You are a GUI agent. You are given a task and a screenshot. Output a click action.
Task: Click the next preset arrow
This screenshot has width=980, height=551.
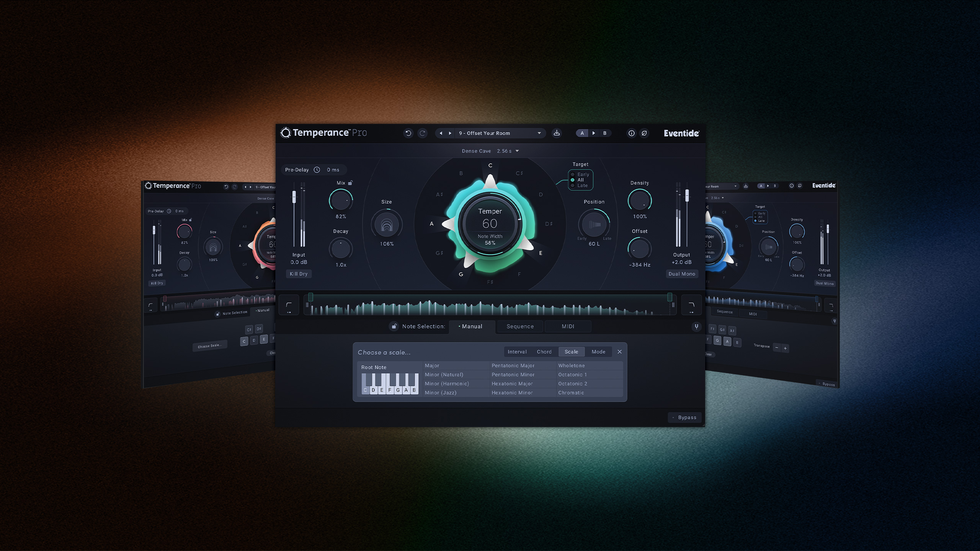(450, 133)
